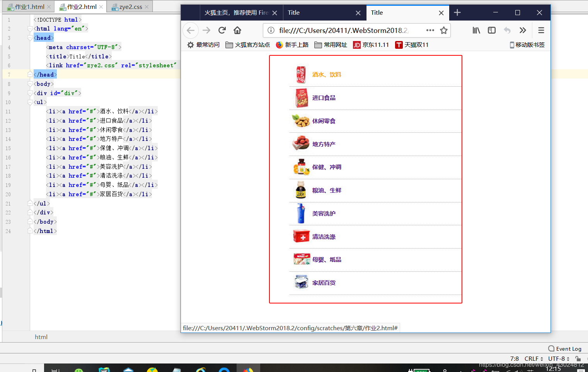Open 火狐官方站点 bookmark folder
Image resolution: width=588 pixels, height=372 pixels.
click(x=248, y=45)
